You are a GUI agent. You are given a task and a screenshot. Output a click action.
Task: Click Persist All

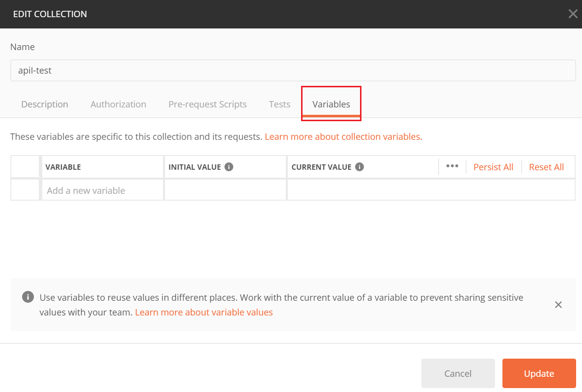pyautogui.click(x=493, y=167)
